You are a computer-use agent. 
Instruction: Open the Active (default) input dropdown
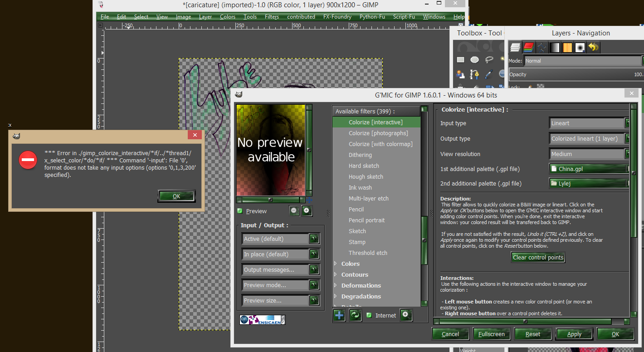[x=280, y=239]
